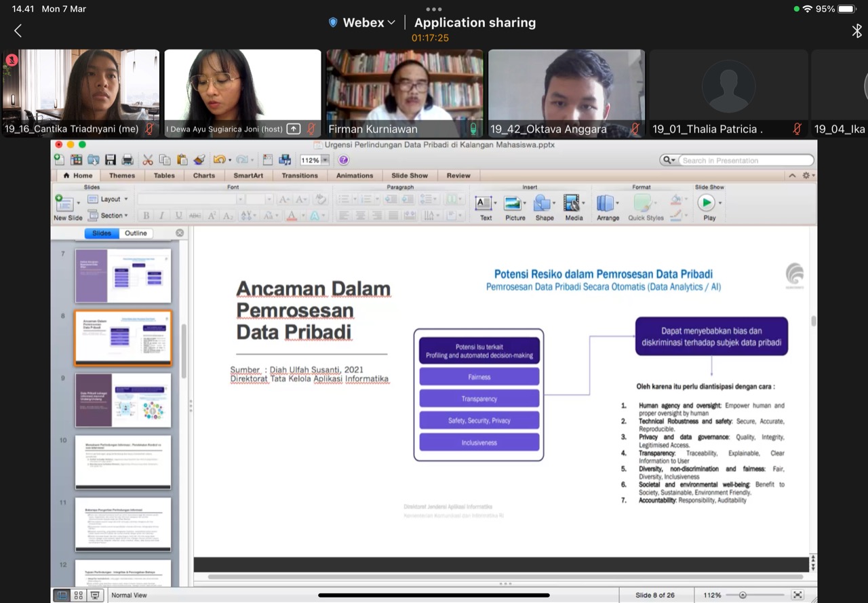Toggle Subscript formatting
Image resolution: width=868 pixels, height=603 pixels.
228,216
